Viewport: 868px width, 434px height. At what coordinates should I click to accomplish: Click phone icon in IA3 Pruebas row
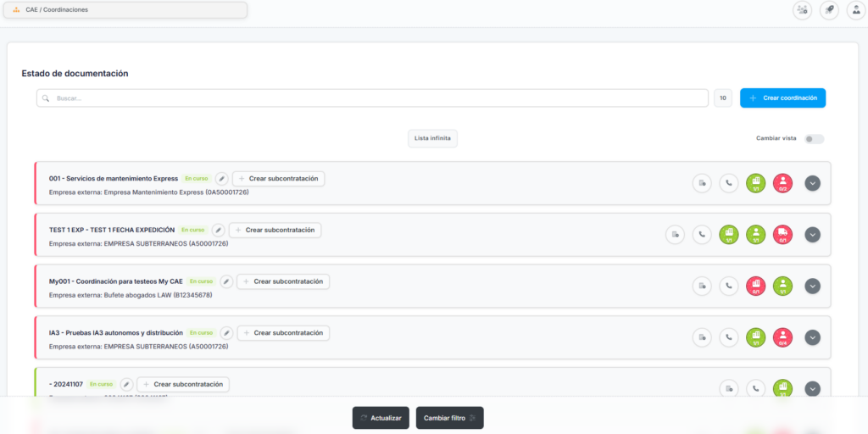coord(728,337)
